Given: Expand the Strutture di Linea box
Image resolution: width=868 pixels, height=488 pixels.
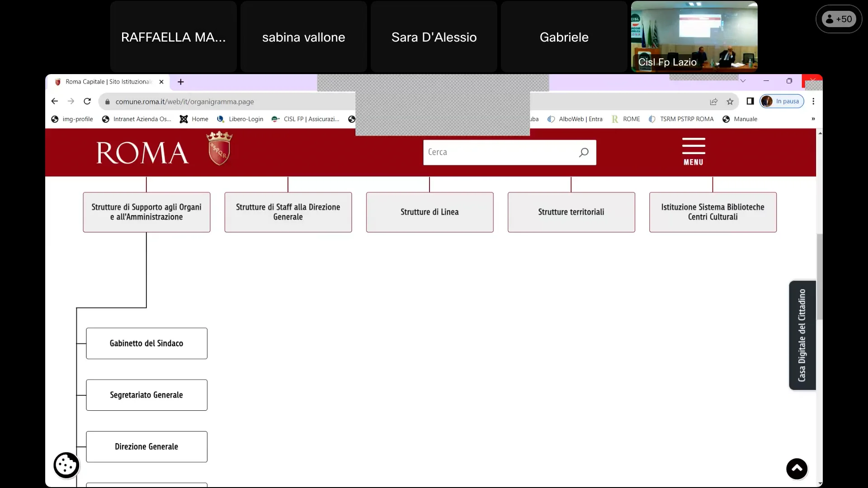Looking at the screenshot, I should pyautogui.click(x=429, y=212).
